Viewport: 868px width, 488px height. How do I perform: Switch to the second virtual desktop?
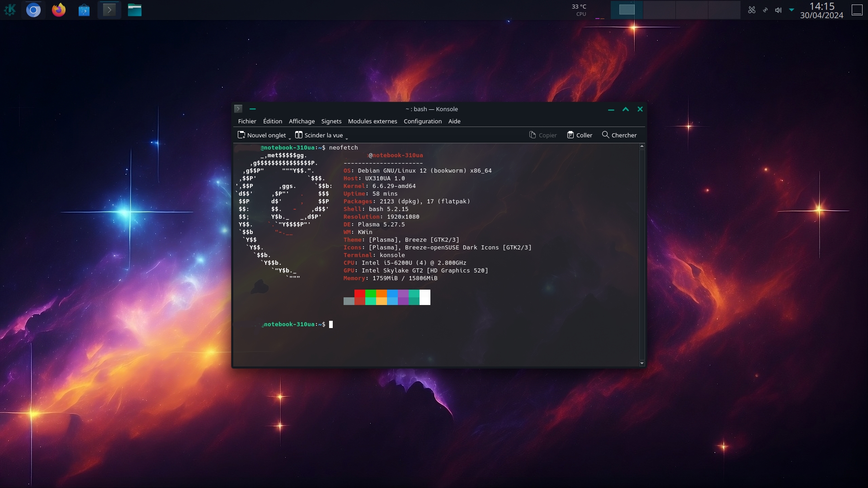pos(659,9)
